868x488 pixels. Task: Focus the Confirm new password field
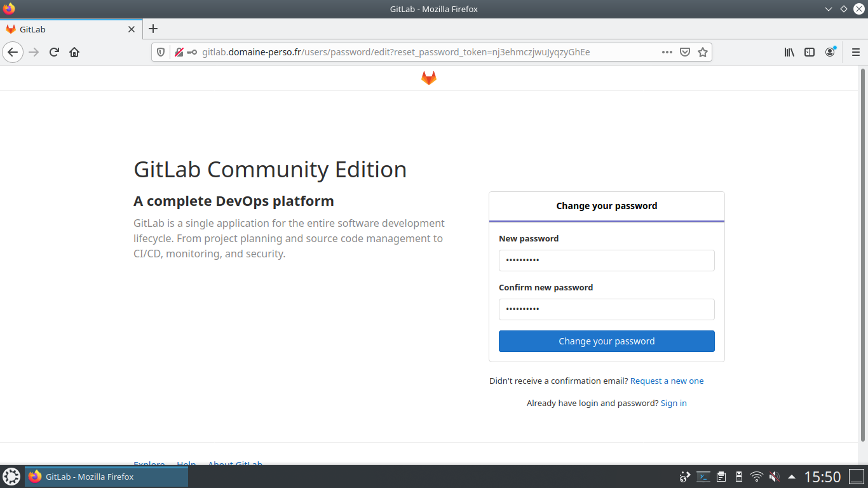point(606,309)
